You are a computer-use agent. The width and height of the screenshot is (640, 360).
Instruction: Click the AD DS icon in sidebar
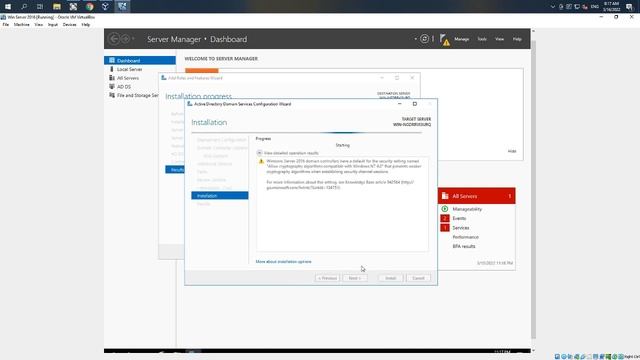(x=111, y=87)
